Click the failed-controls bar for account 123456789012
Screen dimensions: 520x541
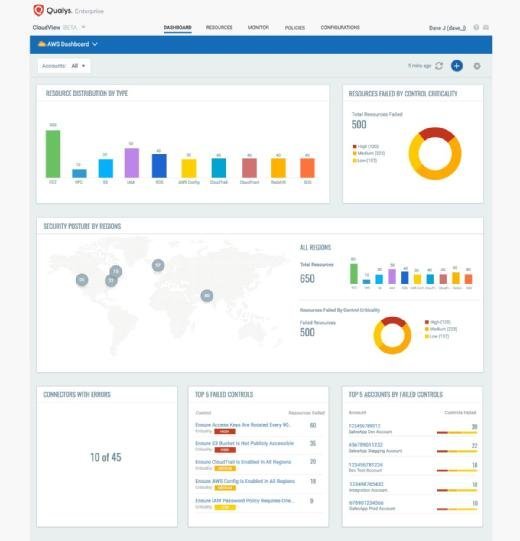click(x=457, y=432)
